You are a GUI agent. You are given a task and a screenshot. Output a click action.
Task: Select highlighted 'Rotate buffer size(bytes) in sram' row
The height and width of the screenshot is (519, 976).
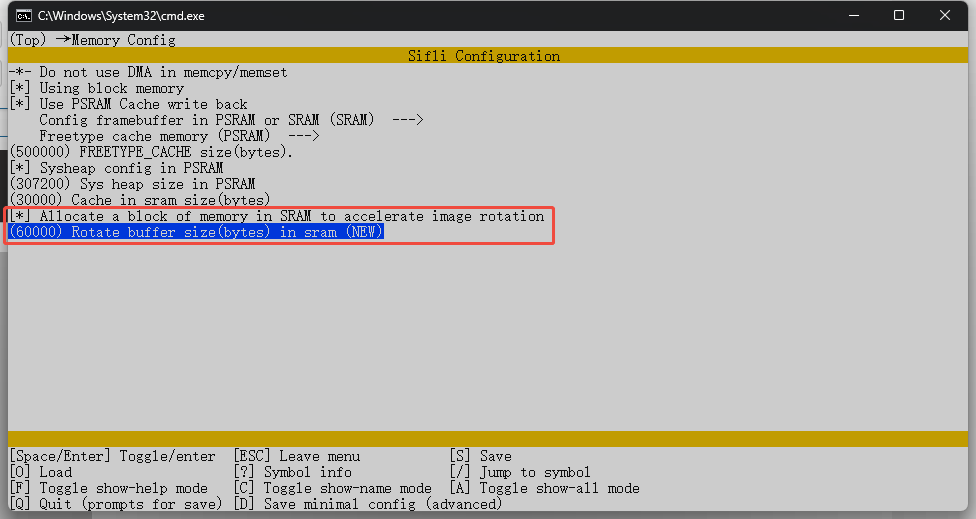(197, 232)
